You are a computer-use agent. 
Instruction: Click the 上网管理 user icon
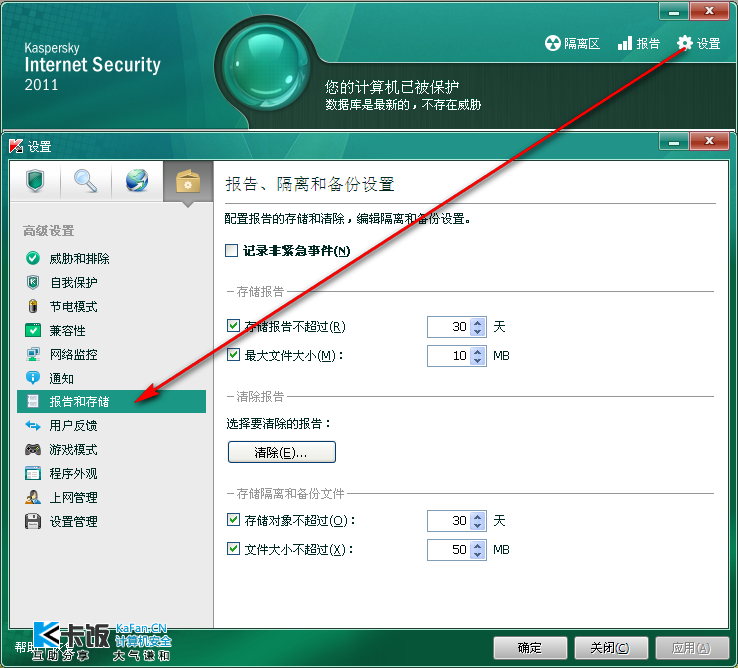tap(32, 497)
